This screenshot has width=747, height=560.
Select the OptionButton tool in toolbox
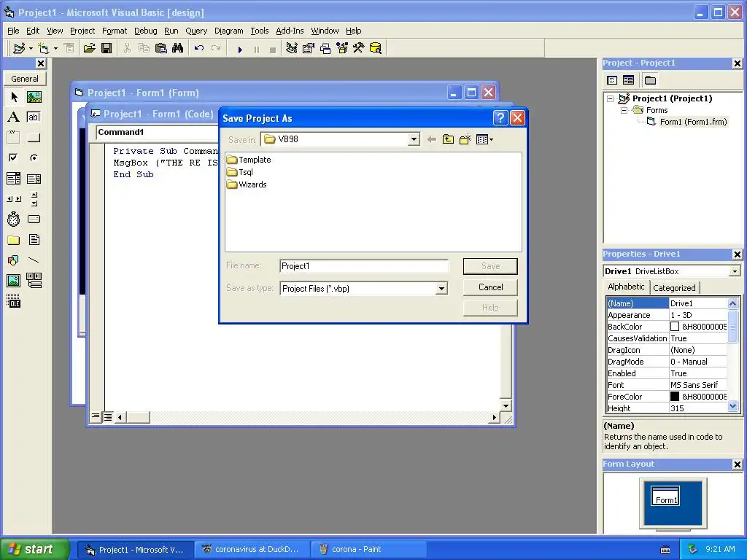[34, 157]
